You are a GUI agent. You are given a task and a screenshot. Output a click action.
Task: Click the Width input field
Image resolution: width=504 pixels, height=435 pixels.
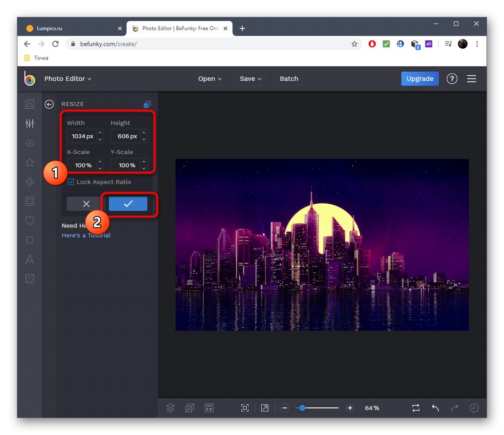coord(81,136)
